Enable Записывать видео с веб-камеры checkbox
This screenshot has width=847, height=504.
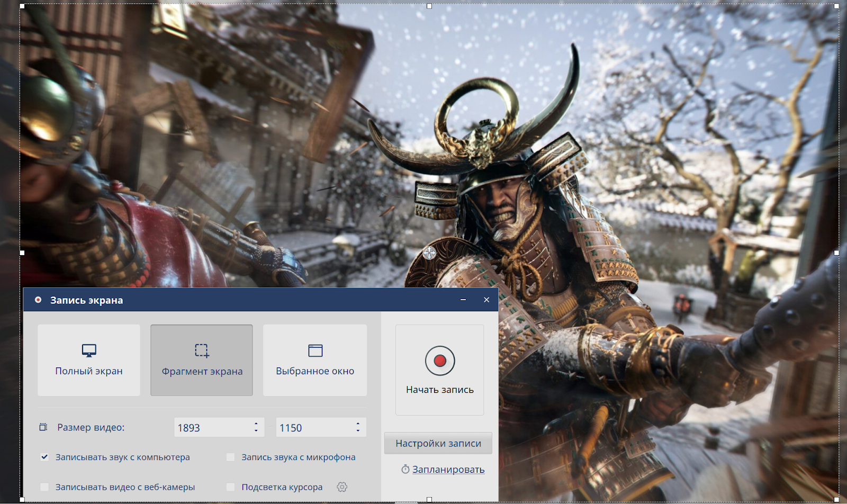tap(44, 487)
